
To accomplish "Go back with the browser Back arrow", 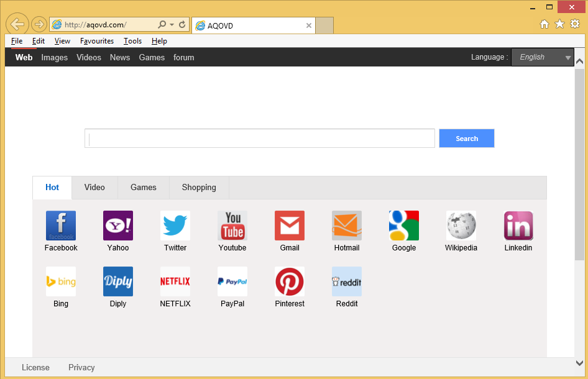I will [x=17, y=24].
